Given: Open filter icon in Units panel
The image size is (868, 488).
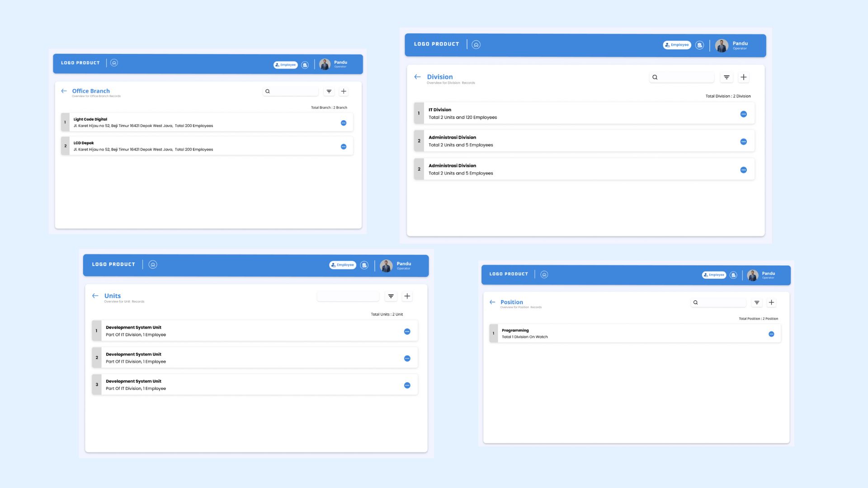Looking at the screenshot, I should 391,296.
